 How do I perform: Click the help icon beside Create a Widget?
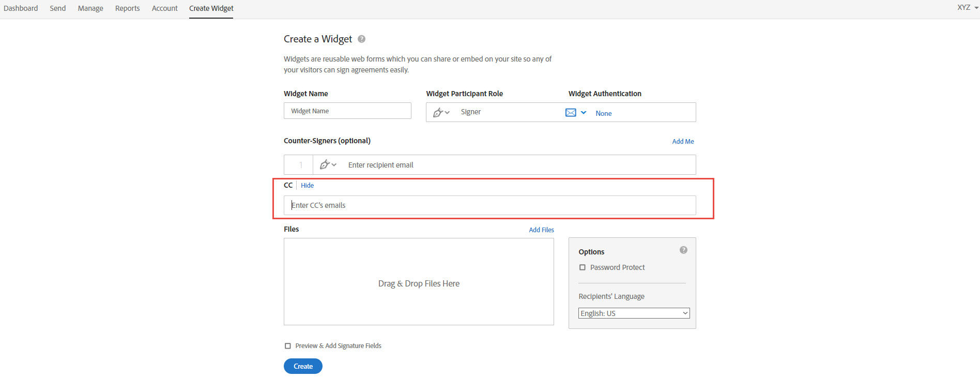362,39
